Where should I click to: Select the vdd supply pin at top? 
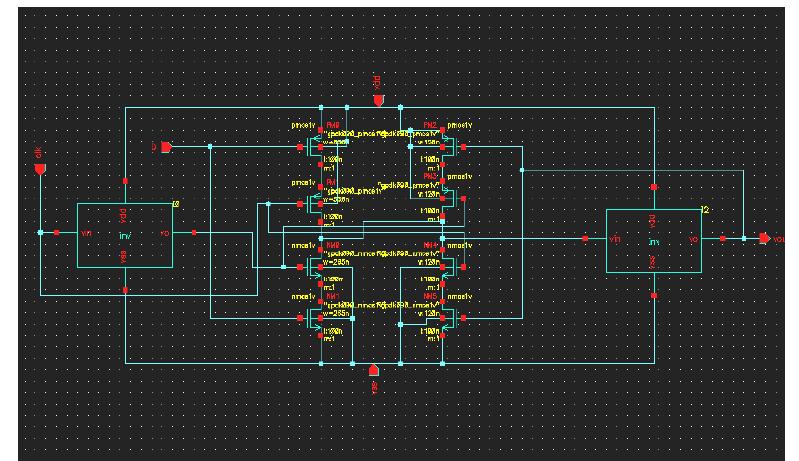tap(378, 100)
